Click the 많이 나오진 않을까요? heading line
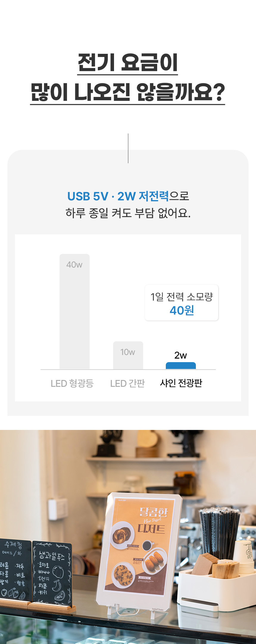The width and height of the screenshot is (256, 644). (x=128, y=92)
